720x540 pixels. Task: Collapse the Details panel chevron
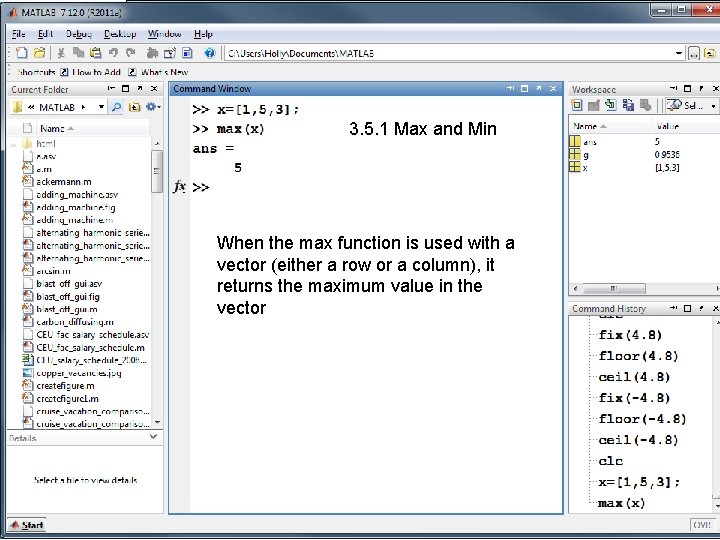pyautogui.click(x=154, y=437)
